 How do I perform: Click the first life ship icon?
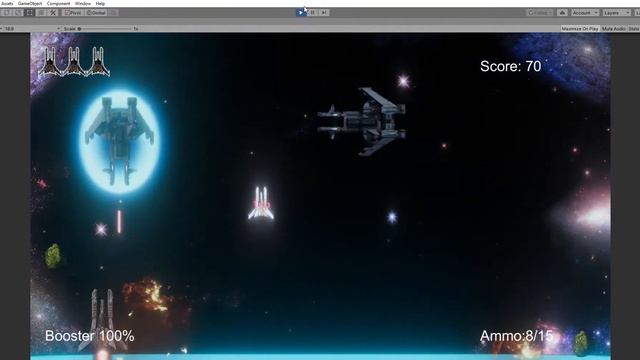coord(50,62)
